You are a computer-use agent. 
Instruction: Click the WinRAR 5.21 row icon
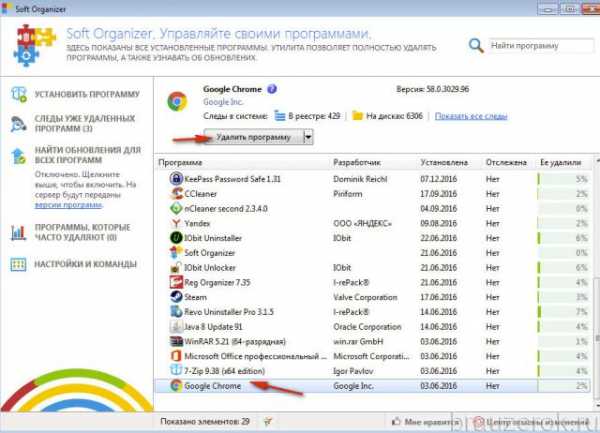176,341
